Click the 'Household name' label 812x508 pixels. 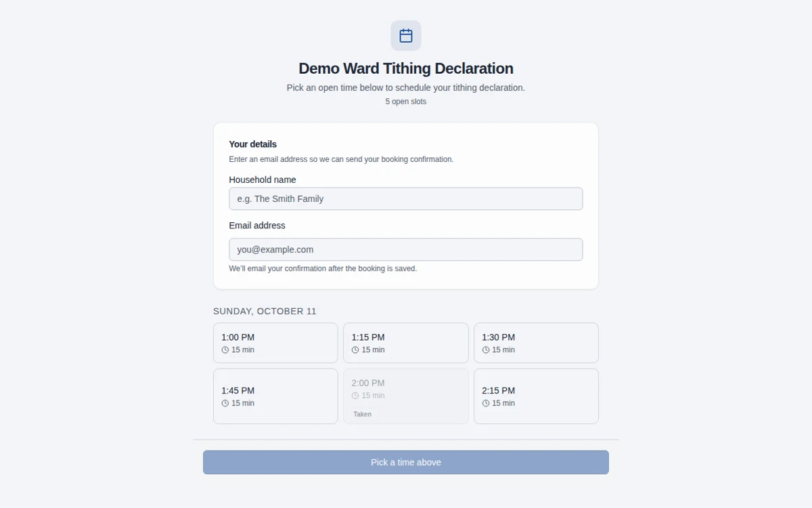263,179
